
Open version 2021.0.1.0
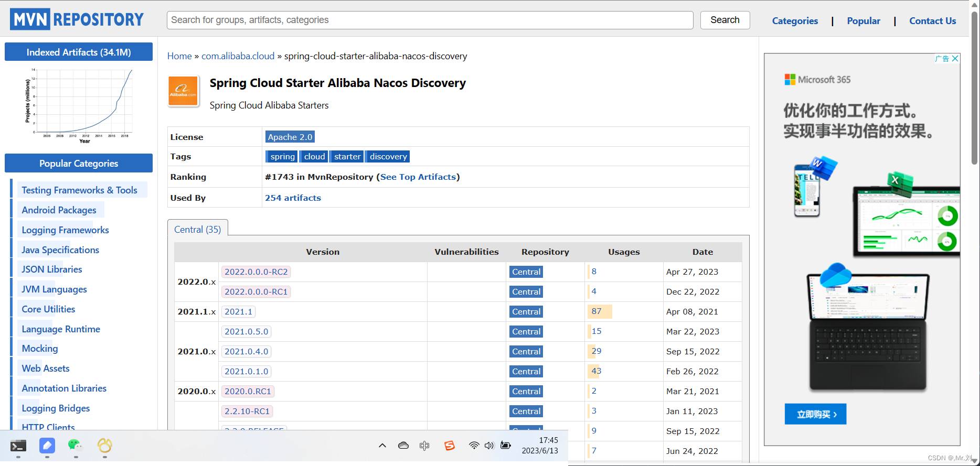pos(247,371)
